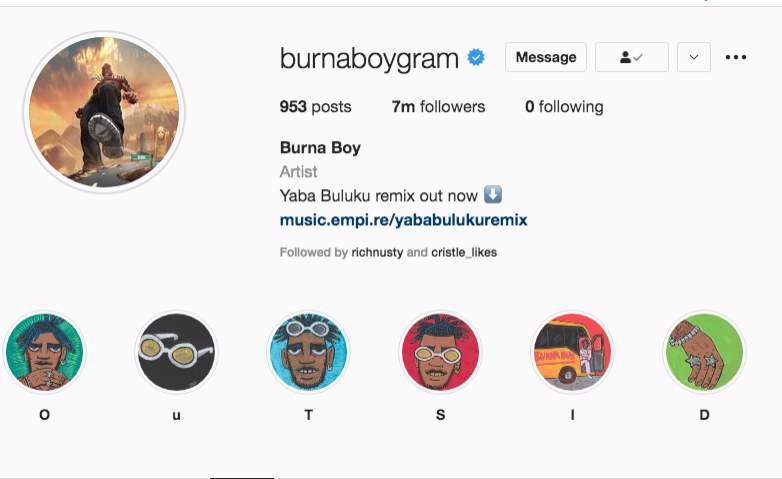The width and height of the screenshot is (782, 479).
Task: Open the sunglasses highlight labeled u
Action: (x=177, y=352)
